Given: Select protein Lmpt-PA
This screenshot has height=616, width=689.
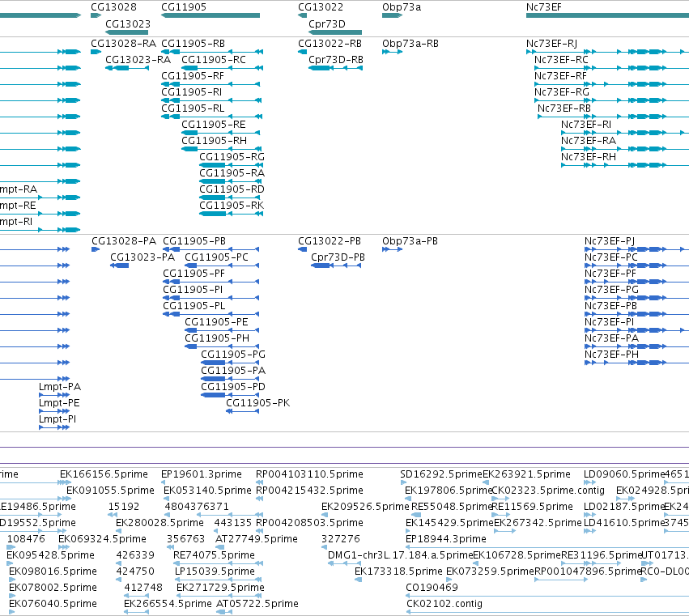Looking at the screenshot, I should [x=60, y=387].
